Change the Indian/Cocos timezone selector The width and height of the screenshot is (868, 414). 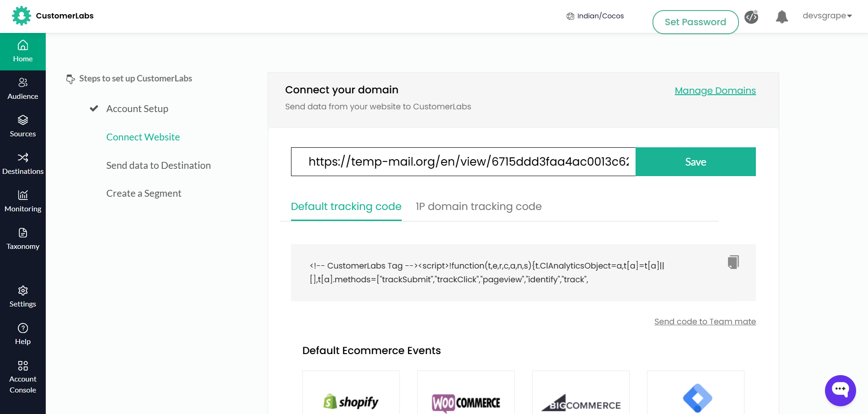pyautogui.click(x=595, y=16)
